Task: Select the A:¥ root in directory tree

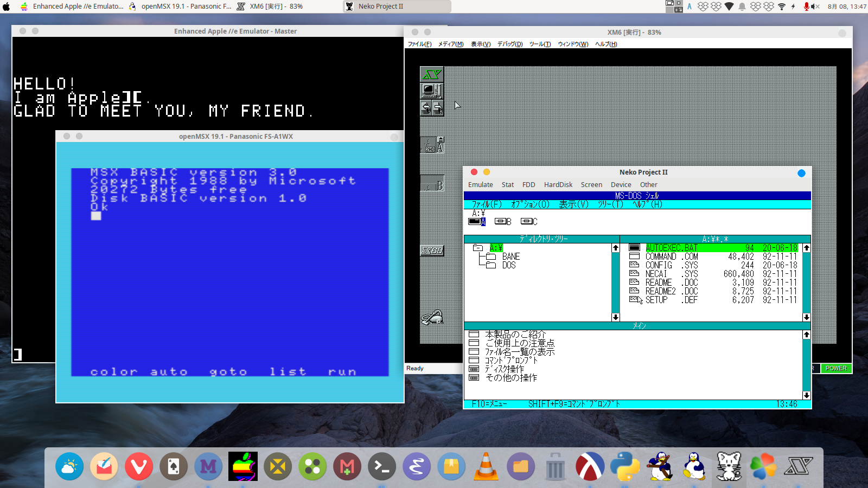Action: pyautogui.click(x=496, y=248)
